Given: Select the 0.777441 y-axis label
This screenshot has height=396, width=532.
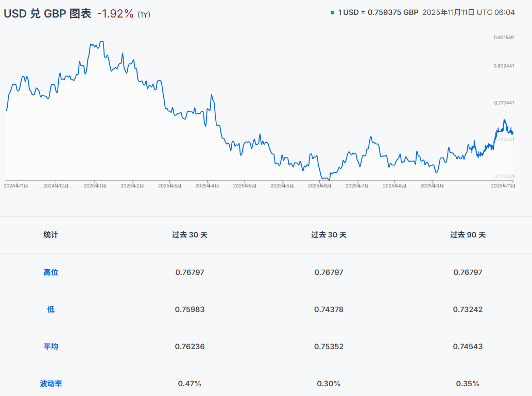Looking at the screenshot, I should tap(504, 103).
